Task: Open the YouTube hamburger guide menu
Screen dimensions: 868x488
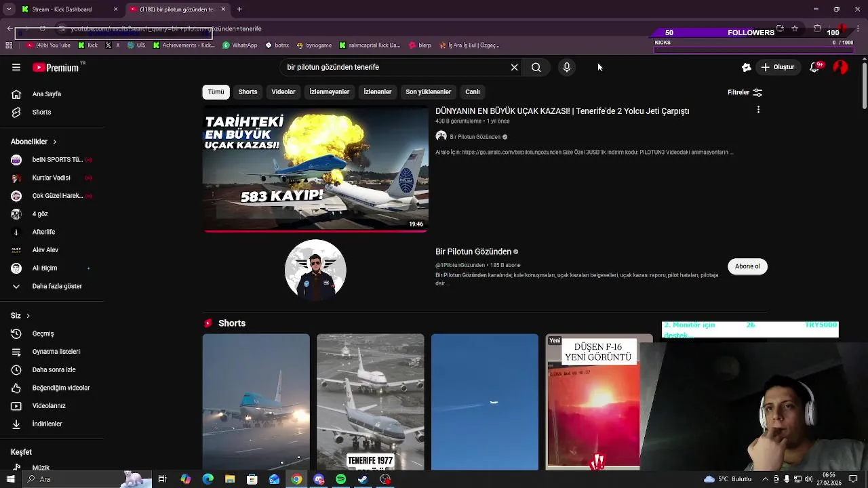Action: tap(16, 67)
